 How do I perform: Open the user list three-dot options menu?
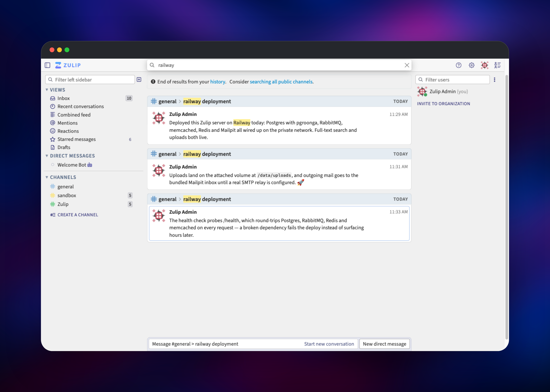(x=494, y=80)
